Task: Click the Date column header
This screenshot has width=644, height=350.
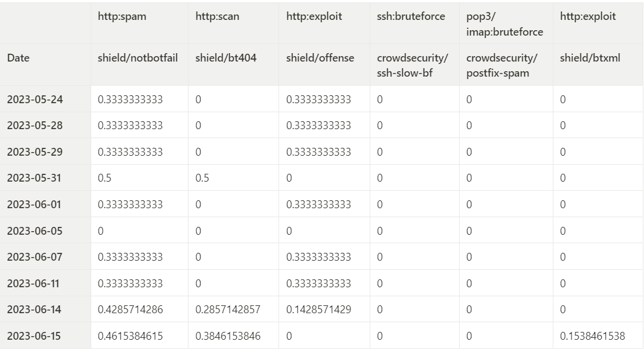Action: [x=18, y=59]
